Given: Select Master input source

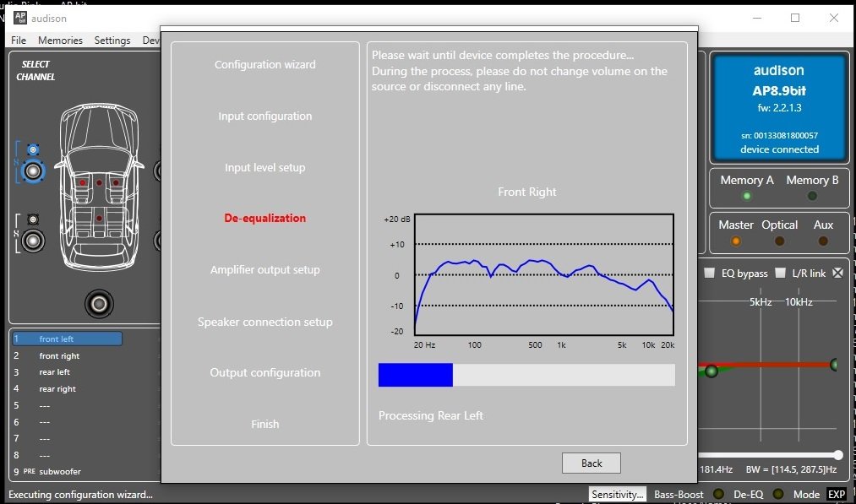Looking at the screenshot, I should click(736, 241).
